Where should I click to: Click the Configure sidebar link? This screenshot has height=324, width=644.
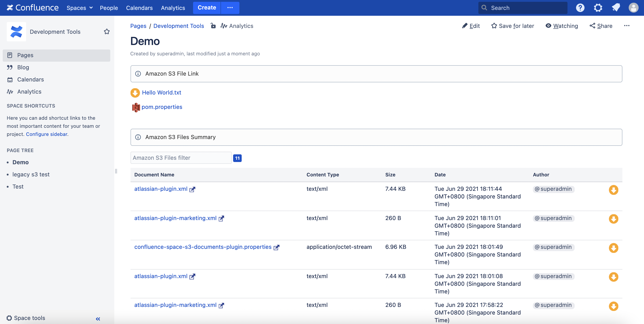47,134
